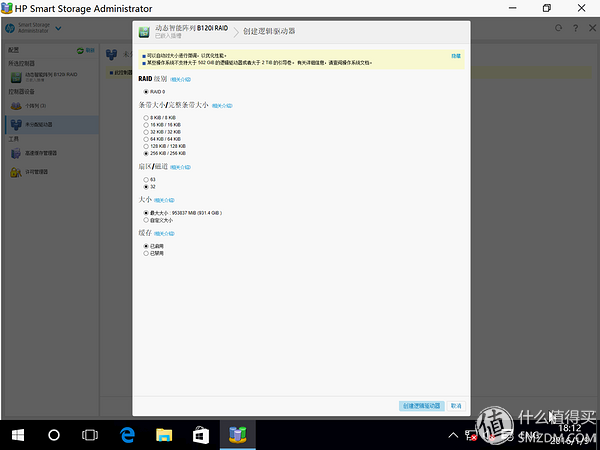Open the info link next to RAID 级别
Image resolution: width=600 pixels, height=450 pixels.
[180, 80]
